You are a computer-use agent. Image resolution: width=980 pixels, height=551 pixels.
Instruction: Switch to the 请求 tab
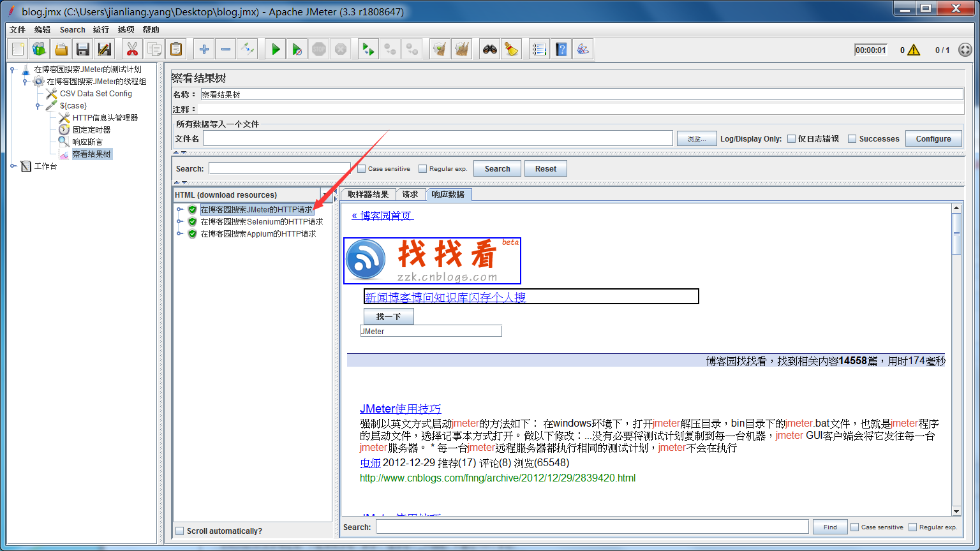[x=410, y=195]
